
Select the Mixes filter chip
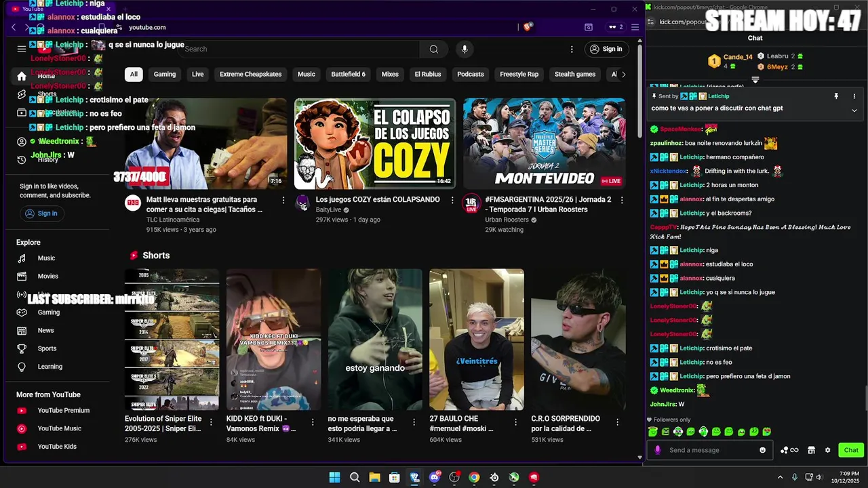[390, 74]
